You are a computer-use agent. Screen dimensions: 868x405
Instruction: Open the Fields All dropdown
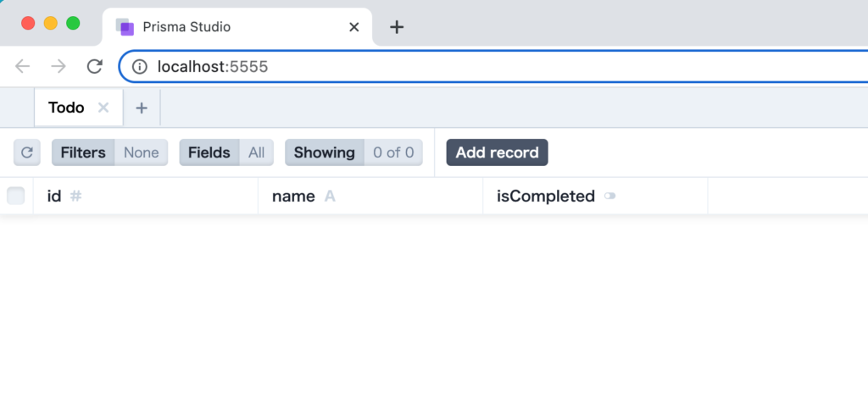(x=226, y=153)
